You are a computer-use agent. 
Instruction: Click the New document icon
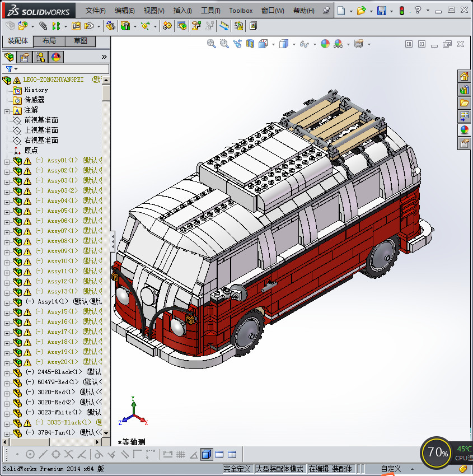coord(341,11)
